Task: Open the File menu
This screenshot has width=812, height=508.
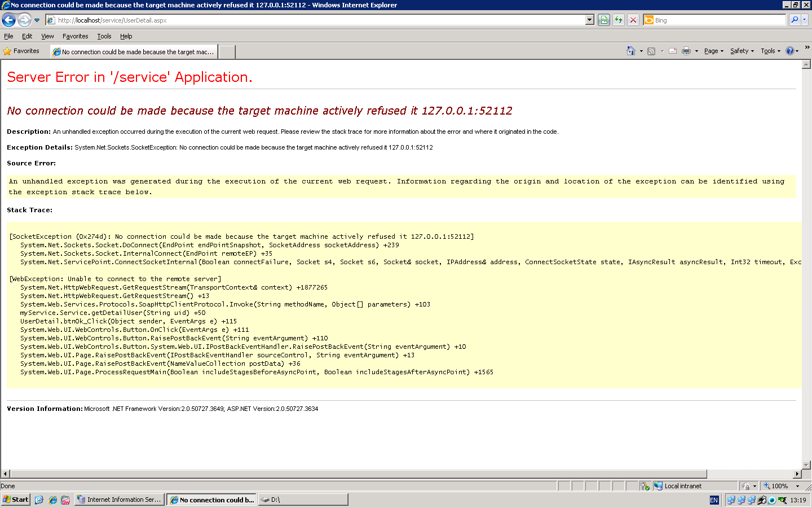Action: click(x=8, y=36)
